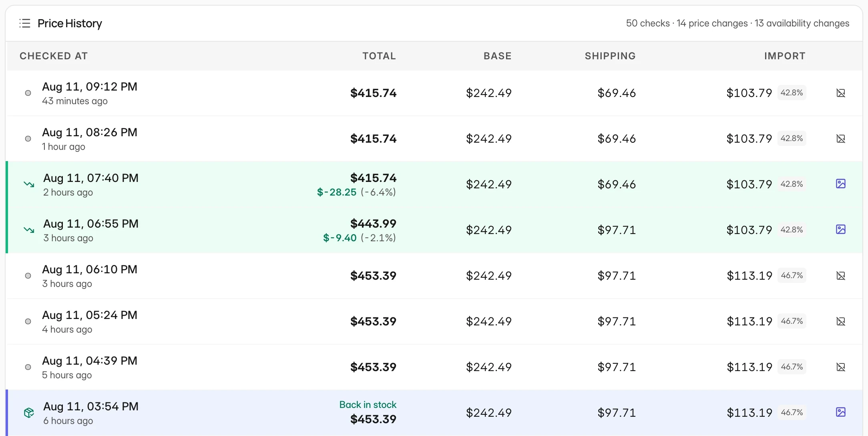The height and width of the screenshot is (436, 868).
Task: Click the 46.7% badge in 06:10 PM row
Action: click(x=792, y=275)
